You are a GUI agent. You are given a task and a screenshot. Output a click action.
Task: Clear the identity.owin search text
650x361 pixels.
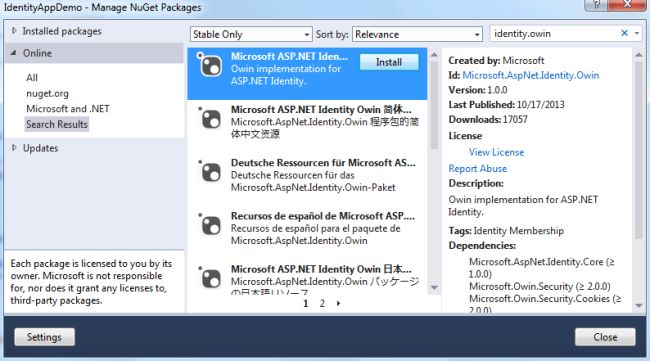tap(624, 33)
